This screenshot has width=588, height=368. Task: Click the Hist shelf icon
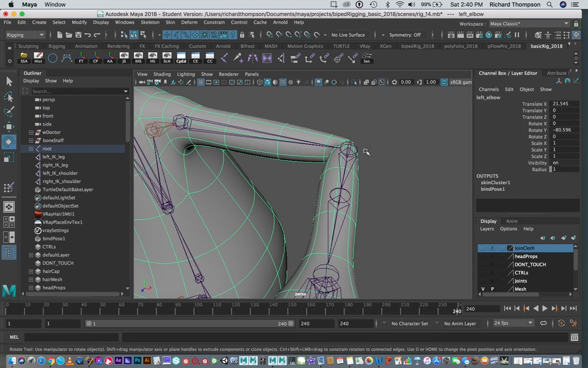click(x=38, y=58)
